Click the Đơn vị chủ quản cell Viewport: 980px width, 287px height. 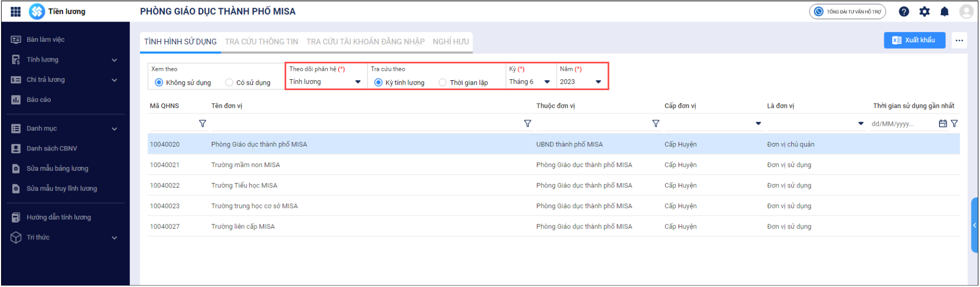coord(791,145)
